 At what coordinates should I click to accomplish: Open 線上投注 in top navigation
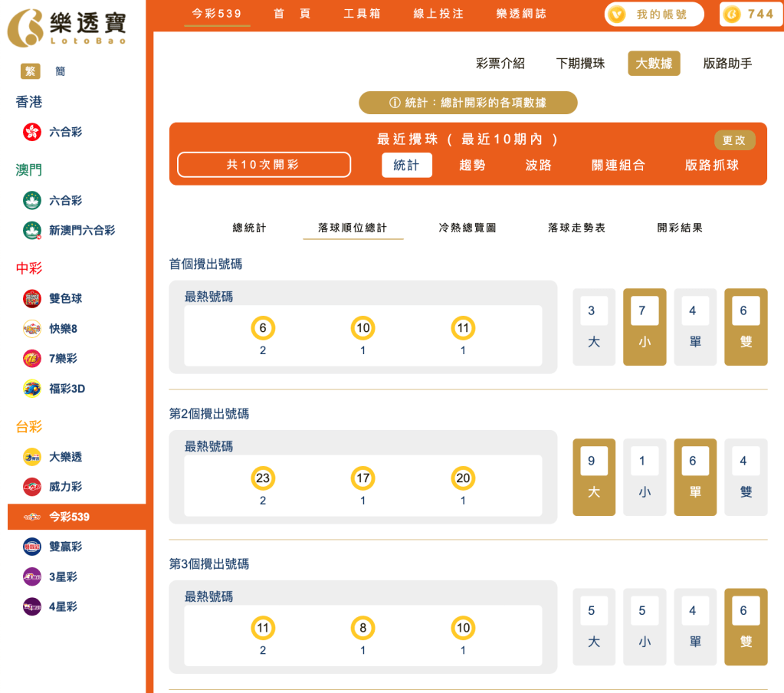(x=438, y=14)
